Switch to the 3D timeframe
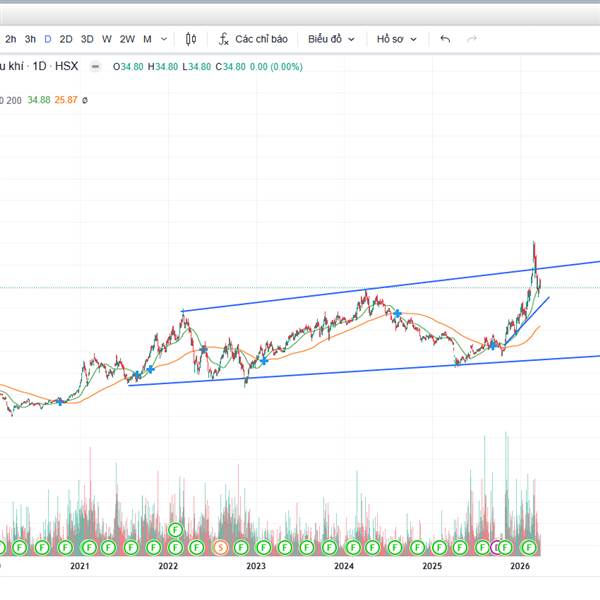Image resolution: width=600 pixels, height=600 pixels. [87, 39]
